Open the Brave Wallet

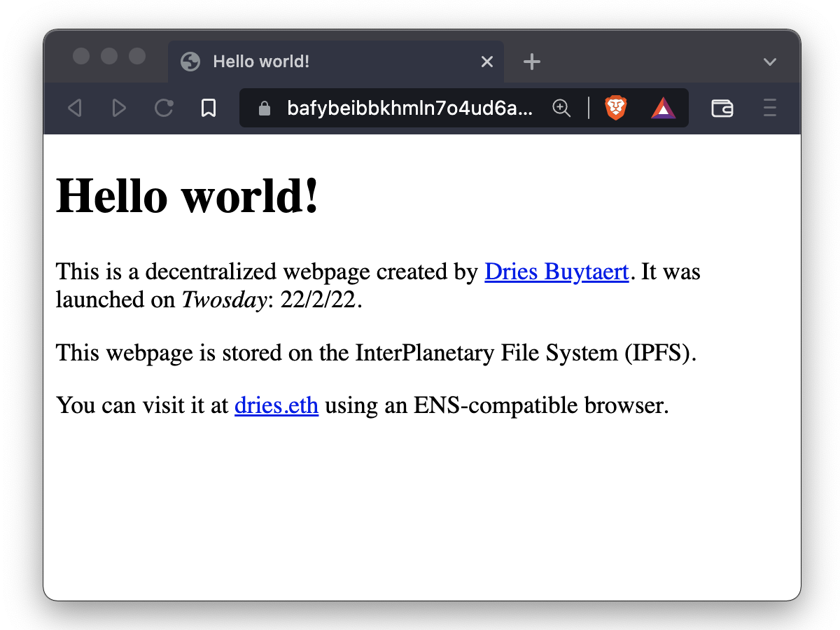coord(722,108)
